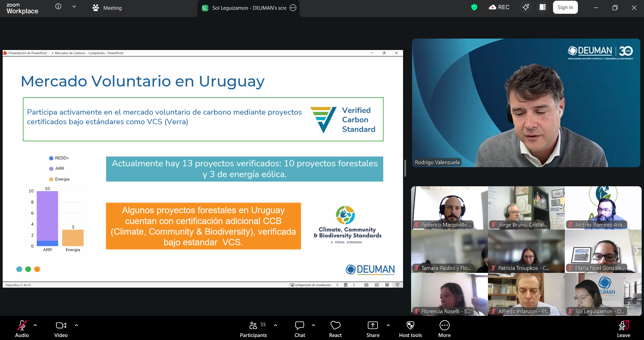Select Federico Marzovillo's video thumbnail

click(x=449, y=208)
